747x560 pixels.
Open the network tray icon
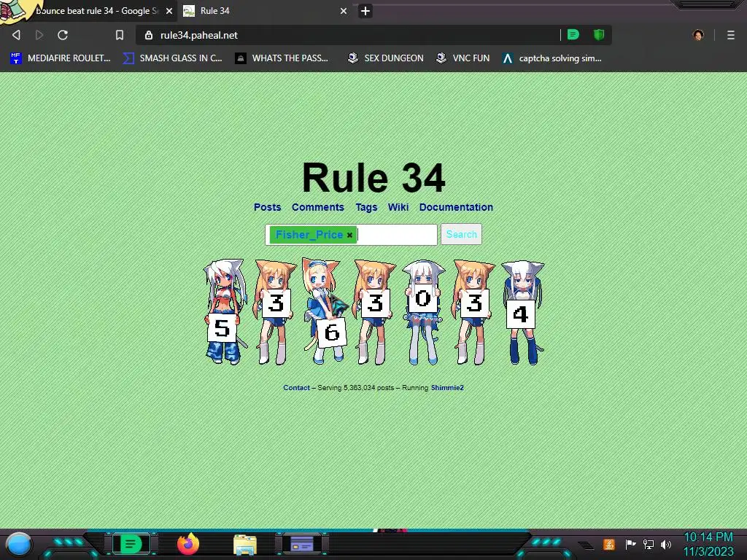tap(649, 544)
